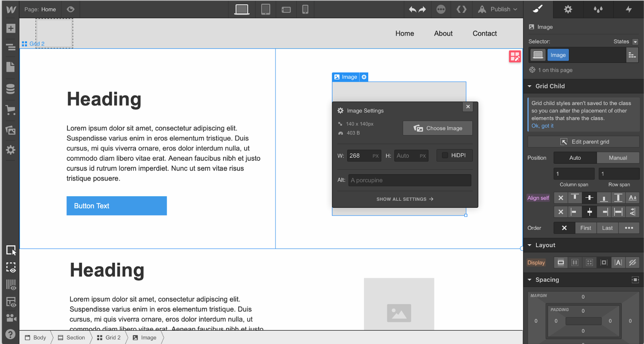644x344 pixels.
Task: Click Choose Image button
Action: [438, 128]
